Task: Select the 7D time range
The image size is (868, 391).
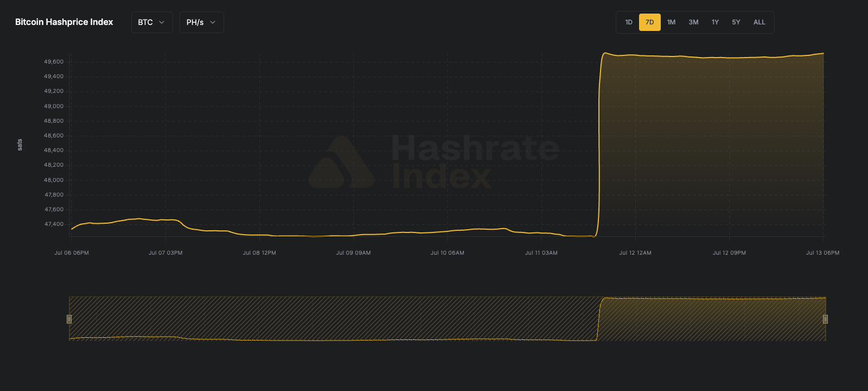Action: [x=650, y=22]
